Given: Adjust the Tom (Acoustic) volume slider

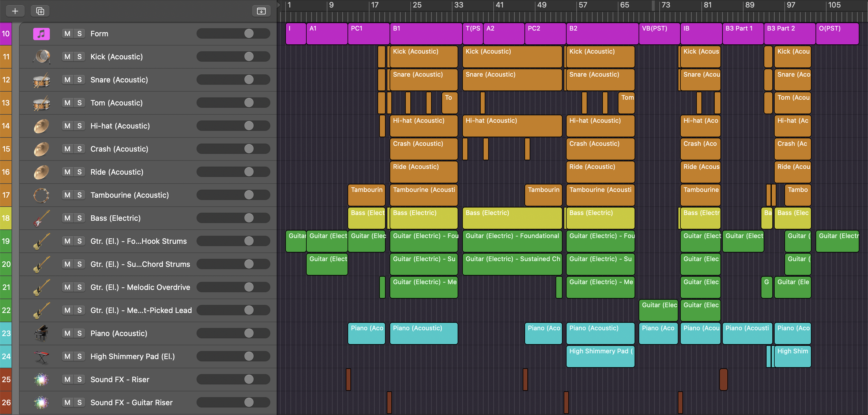Looking at the screenshot, I should (249, 103).
